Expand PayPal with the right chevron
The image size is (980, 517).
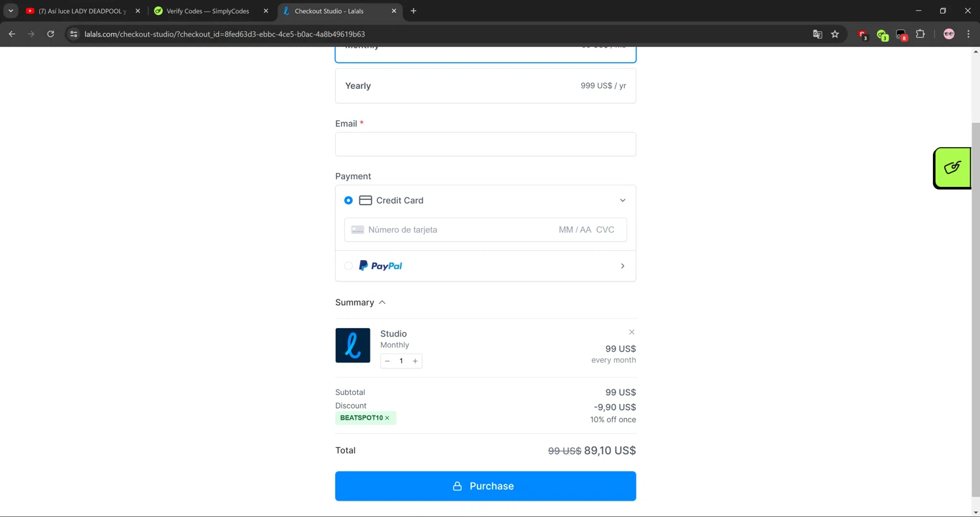tap(623, 266)
